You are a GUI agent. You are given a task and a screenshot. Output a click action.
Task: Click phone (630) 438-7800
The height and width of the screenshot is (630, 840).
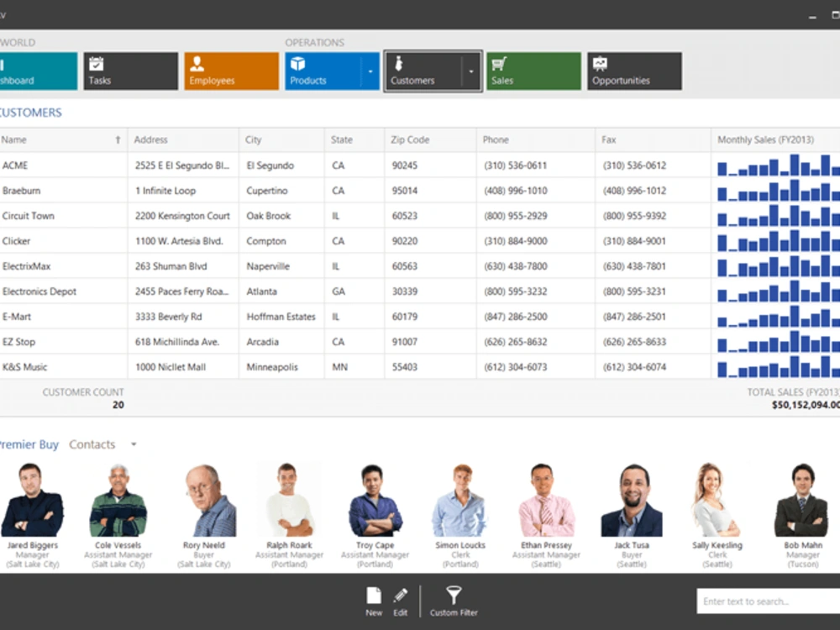click(x=516, y=266)
